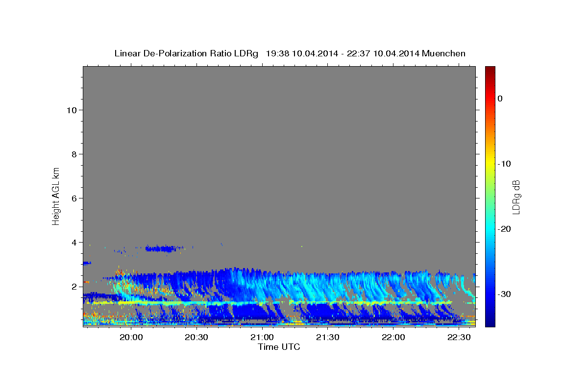Image resolution: width=588 pixels, height=392 pixels.
Task: Click the "21:30" time tick label
Action: pyautogui.click(x=327, y=337)
